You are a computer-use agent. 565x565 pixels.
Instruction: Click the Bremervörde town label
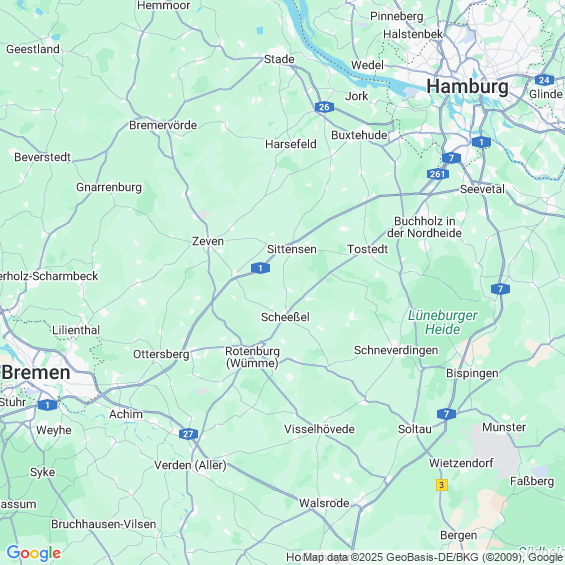click(x=163, y=125)
